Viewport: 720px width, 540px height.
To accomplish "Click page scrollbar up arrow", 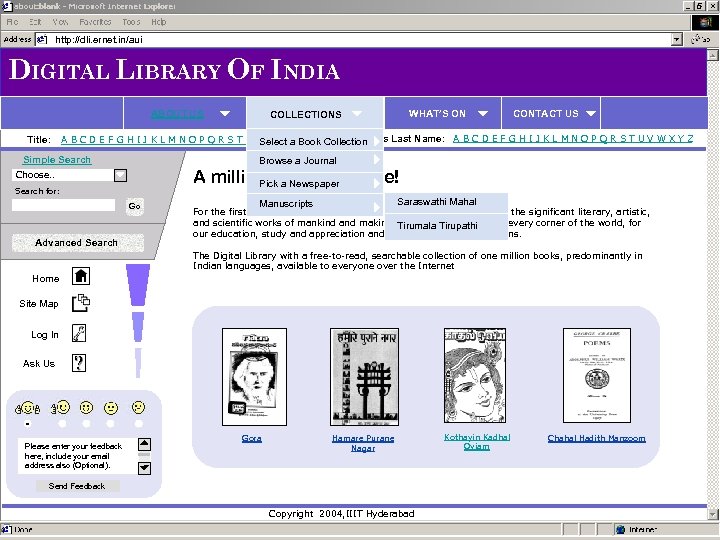I will (x=713, y=55).
